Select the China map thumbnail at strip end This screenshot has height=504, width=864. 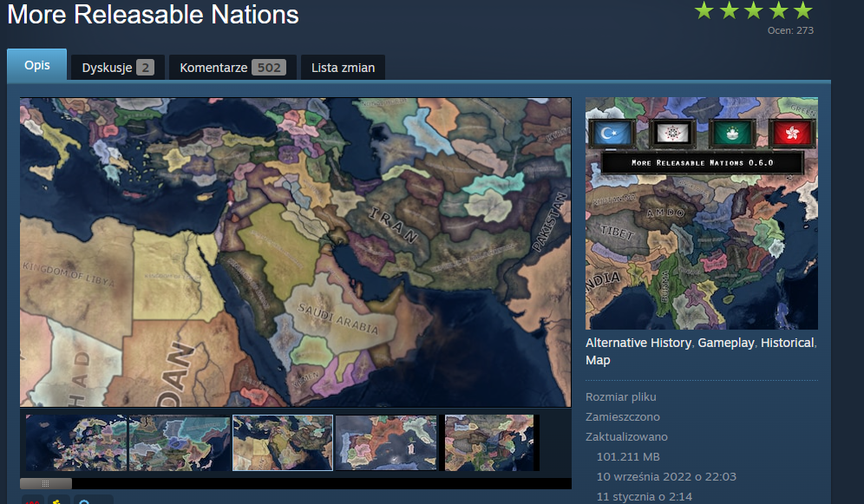coord(489,443)
